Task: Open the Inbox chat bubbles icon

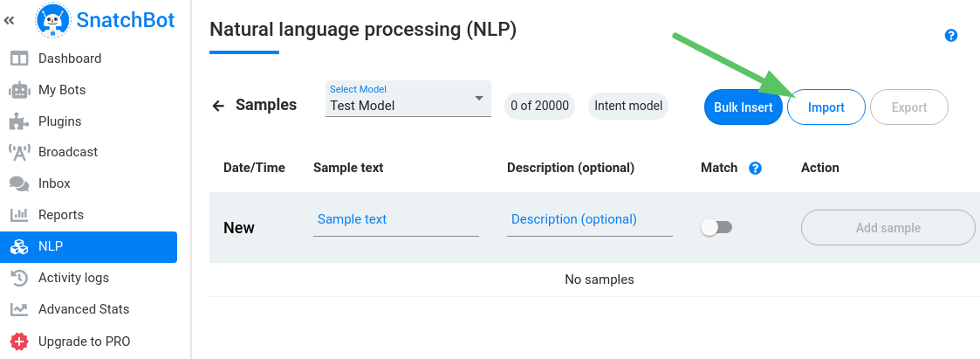Action: click(19, 183)
